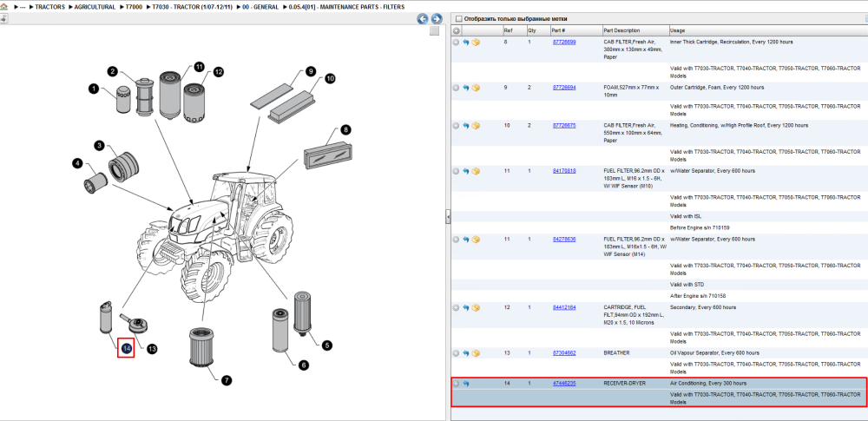Click the pin icon above the diagram

(x=3, y=18)
